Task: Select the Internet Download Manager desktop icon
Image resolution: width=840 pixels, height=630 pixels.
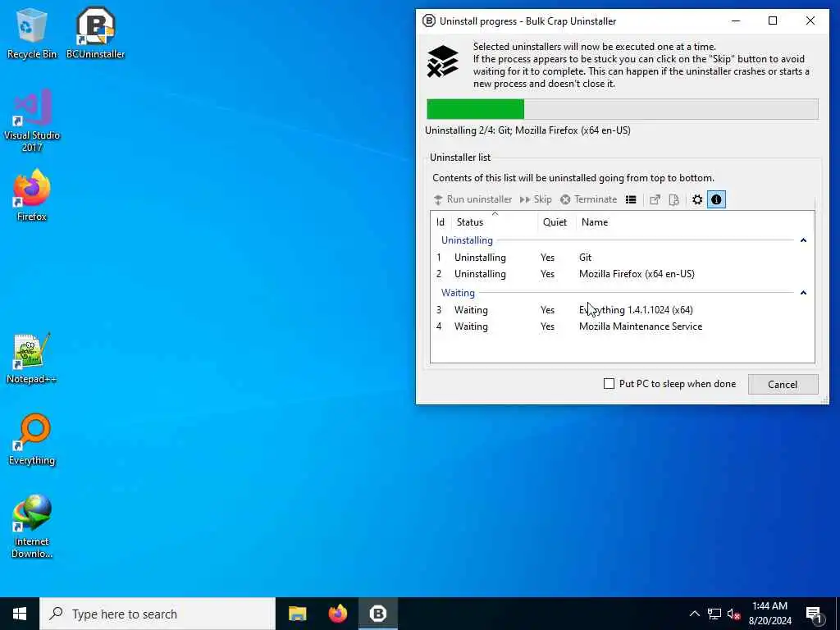Action: click(x=32, y=526)
